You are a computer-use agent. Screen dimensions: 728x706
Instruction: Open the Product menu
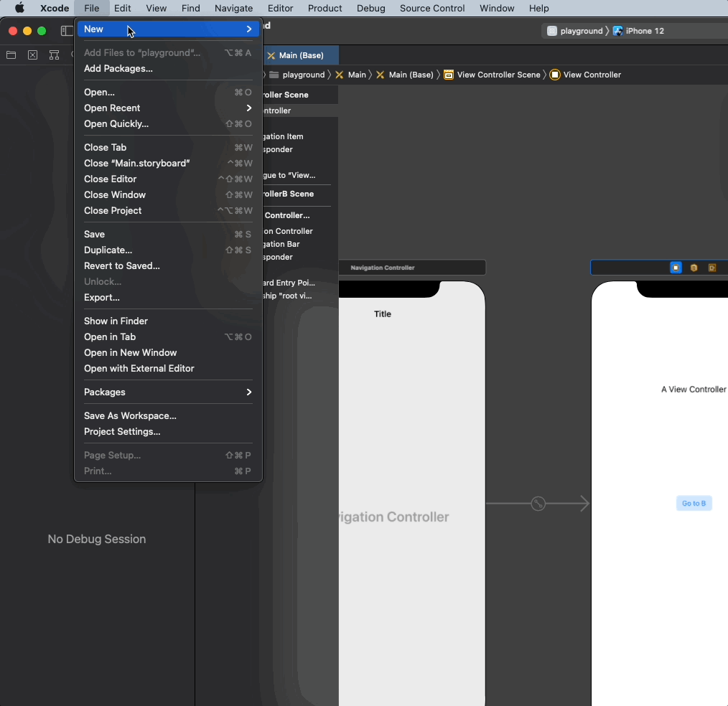click(x=325, y=9)
